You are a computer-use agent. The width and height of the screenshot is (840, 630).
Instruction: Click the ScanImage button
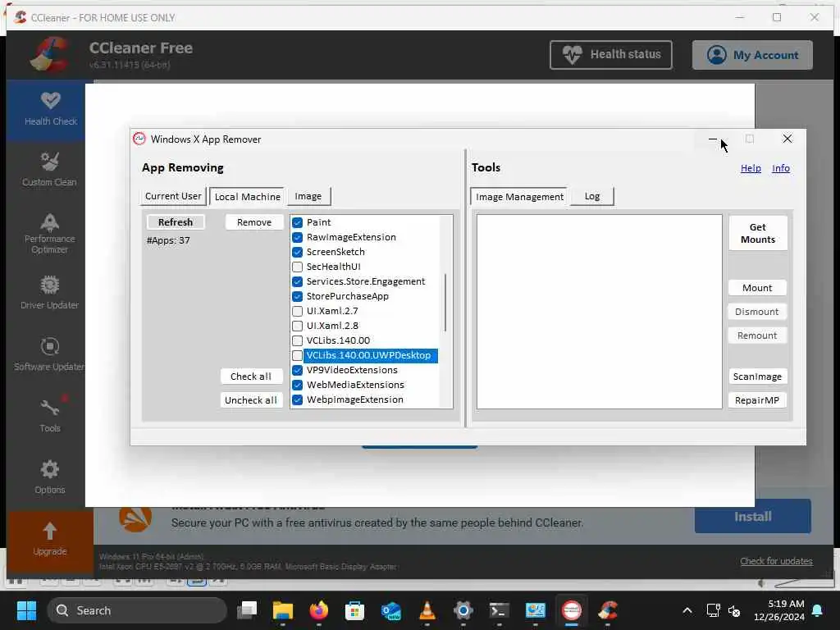click(757, 376)
